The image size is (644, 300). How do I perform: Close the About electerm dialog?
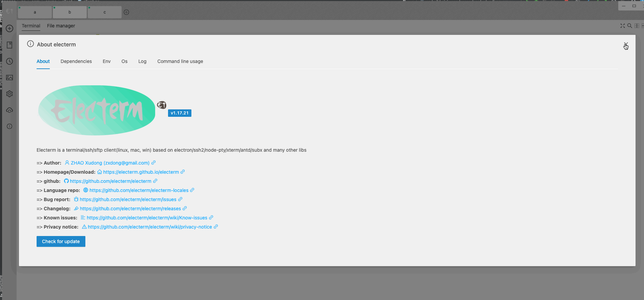tap(626, 44)
